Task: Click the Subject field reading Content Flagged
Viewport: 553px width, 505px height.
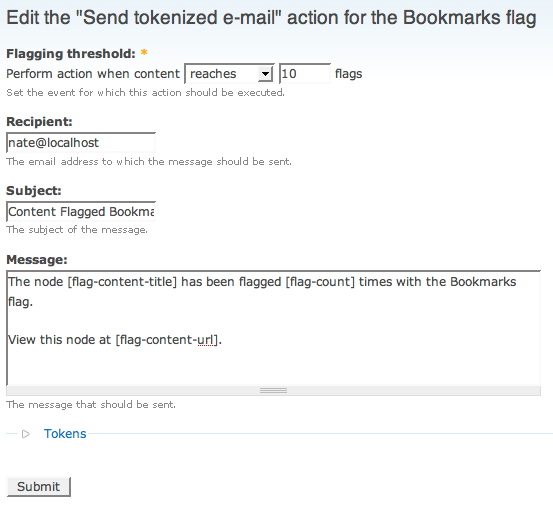Action: coord(81,212)
